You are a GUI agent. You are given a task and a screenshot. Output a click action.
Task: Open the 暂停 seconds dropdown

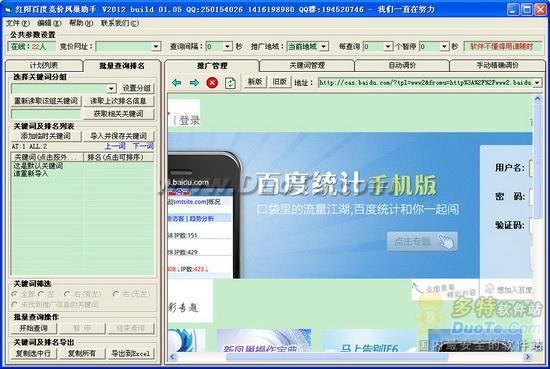(444, 46)
